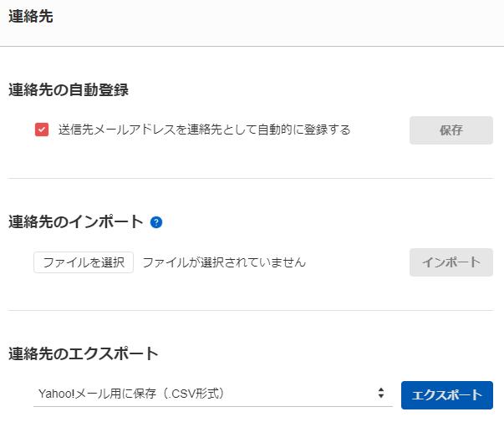The height and width of the screenshot is (427, 504).
Task: Click the blue エクスポート button
Action: click(446, 395)
